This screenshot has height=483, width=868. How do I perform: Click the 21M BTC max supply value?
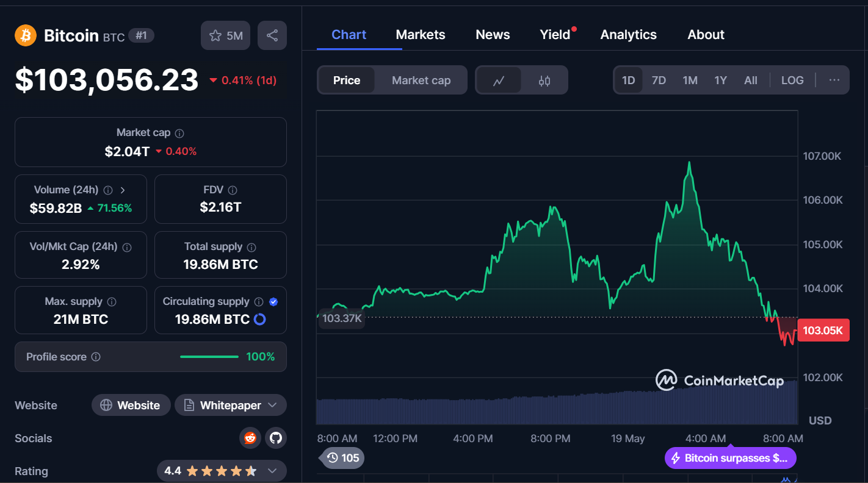81,320
